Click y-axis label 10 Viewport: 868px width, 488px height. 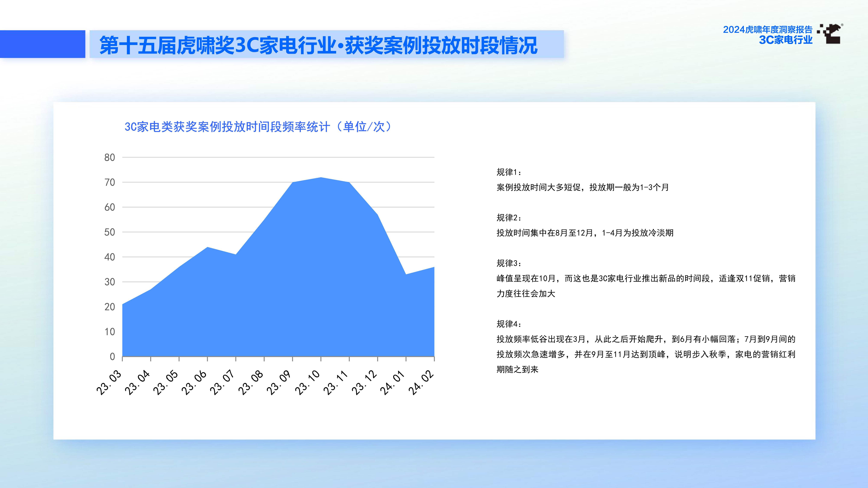[110, 332]
